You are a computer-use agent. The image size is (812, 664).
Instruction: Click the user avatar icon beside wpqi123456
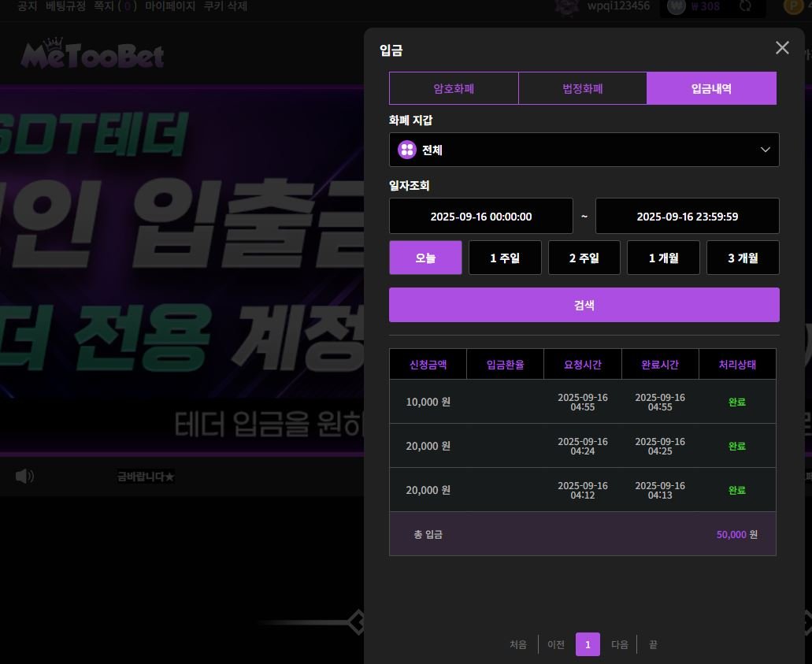[x=567, y=6]
